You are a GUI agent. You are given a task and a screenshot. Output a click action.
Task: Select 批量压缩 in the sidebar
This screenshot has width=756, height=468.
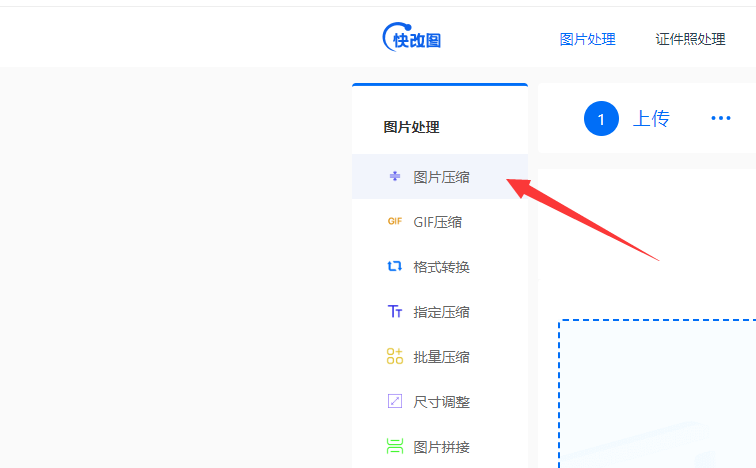tap(440, 357)
